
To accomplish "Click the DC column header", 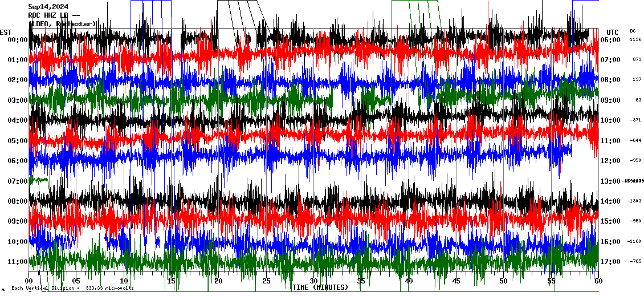I will (633, 31).
